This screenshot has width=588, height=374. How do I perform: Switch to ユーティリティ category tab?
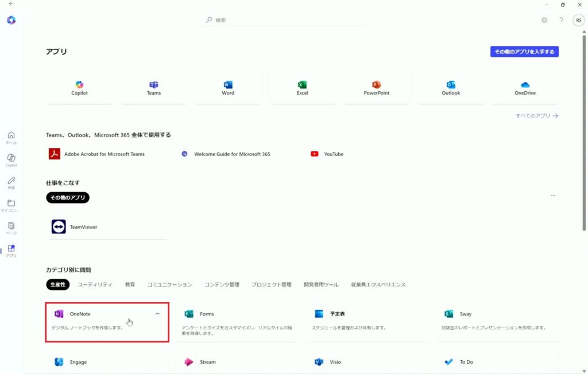[95, 285]
